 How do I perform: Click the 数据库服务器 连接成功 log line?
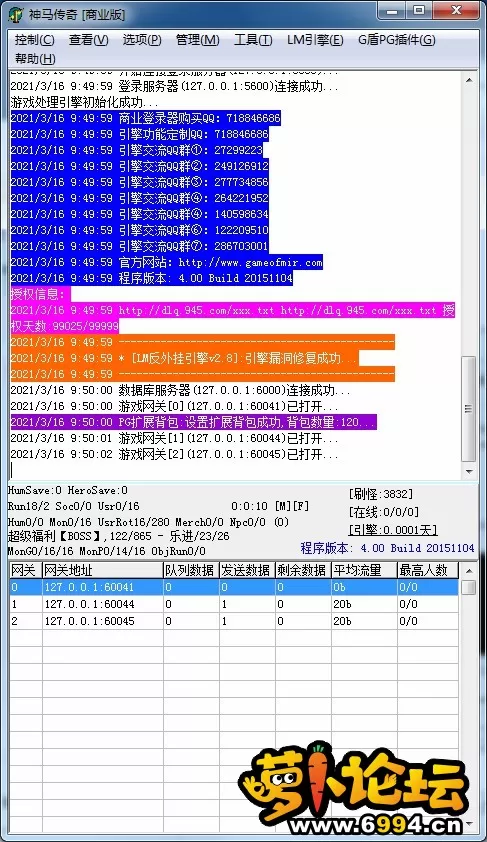180,390
